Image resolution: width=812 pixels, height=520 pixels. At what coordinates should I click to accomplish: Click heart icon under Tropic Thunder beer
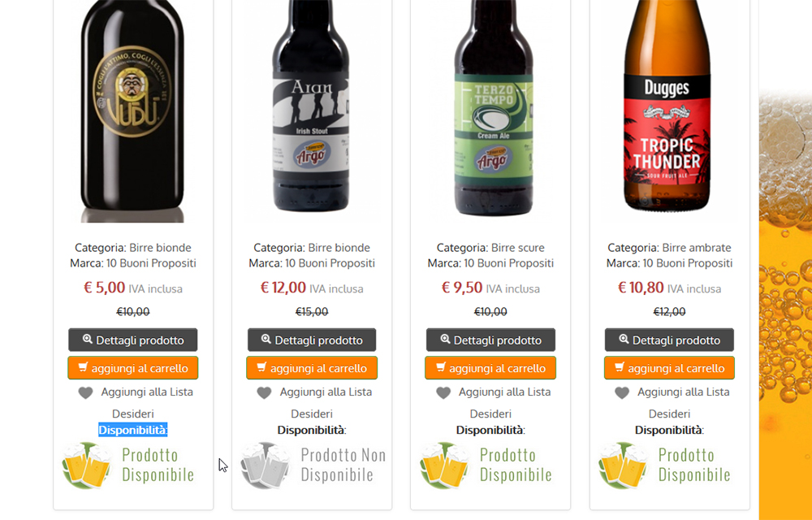click(622, 393)
